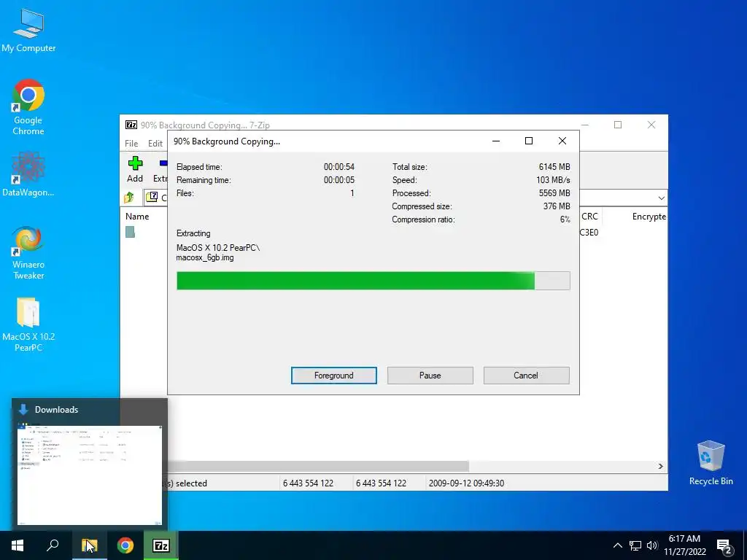Click the Up folder arrow icon in 7-Zip
Image resolution: width=747 pixels, height=560 pixels.
tap(129, 198)
